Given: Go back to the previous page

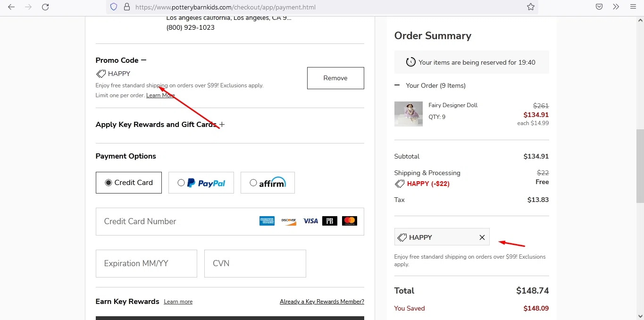Looking at the screenshot, I should click(x=11, y=7).
